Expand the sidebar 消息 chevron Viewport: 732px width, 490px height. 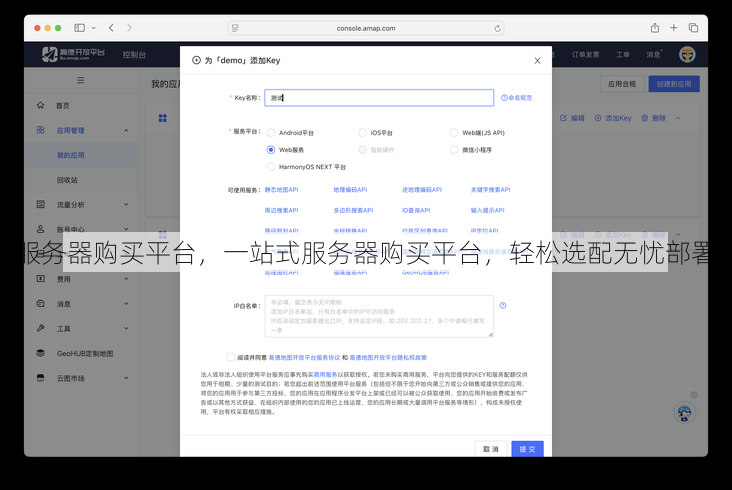pyautogui.click(x=126, y=303)
